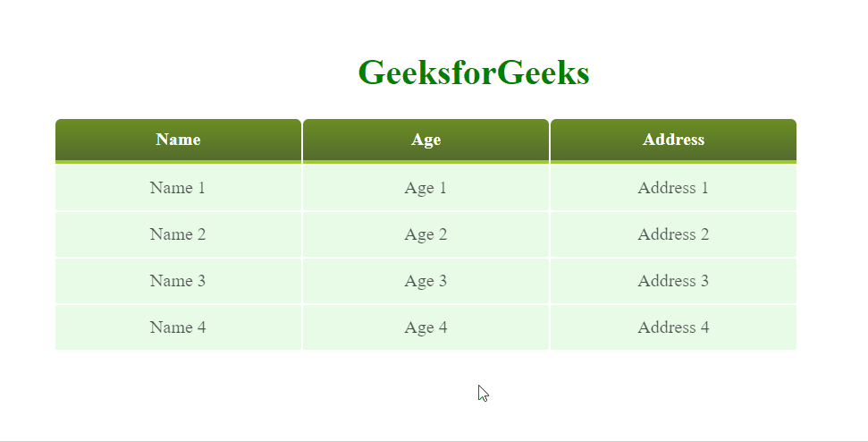The image size is (868, 442).
Task: Choose the Age 4 cell
Action: 426,327
